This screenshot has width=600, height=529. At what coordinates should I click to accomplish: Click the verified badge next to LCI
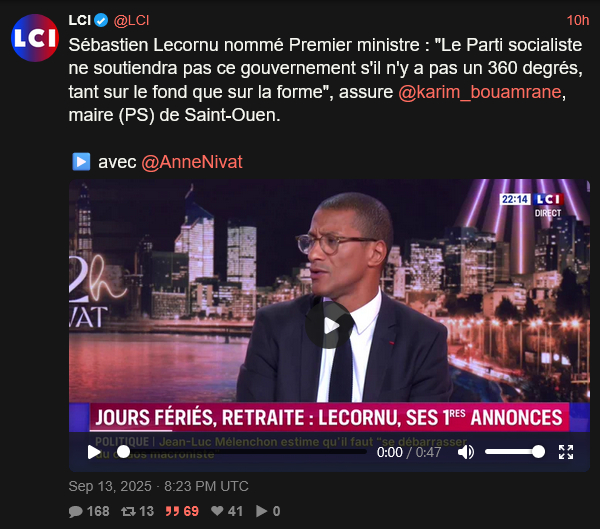[x=101, y=20]
